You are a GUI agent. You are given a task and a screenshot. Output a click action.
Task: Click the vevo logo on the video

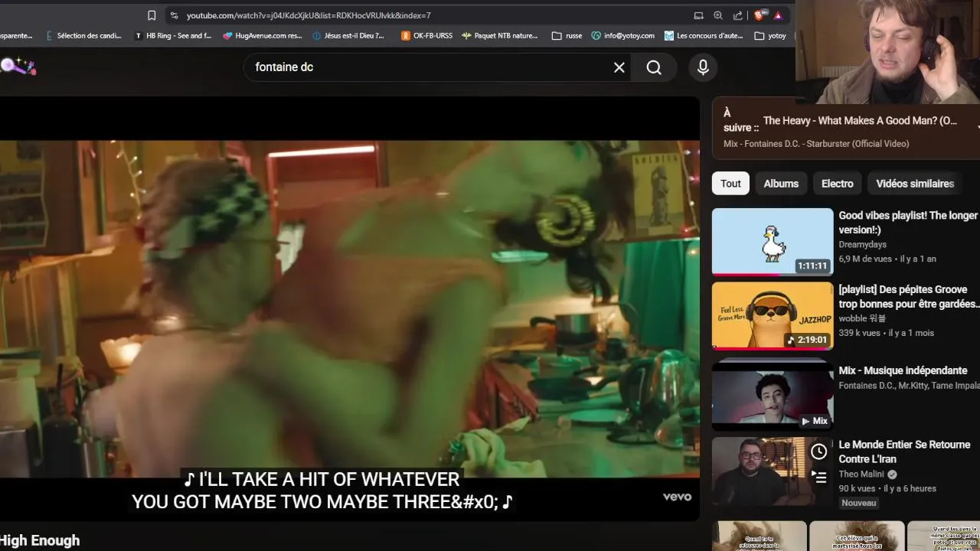click(677, 497)
